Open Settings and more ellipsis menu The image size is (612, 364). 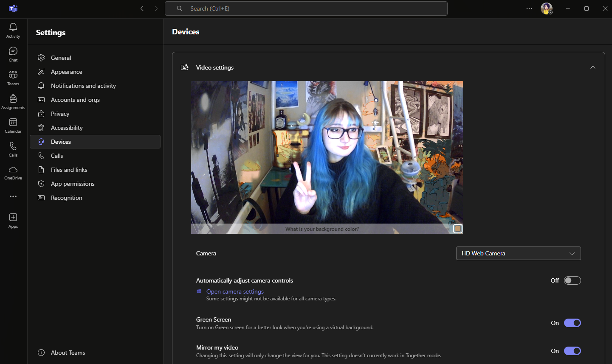529,8
